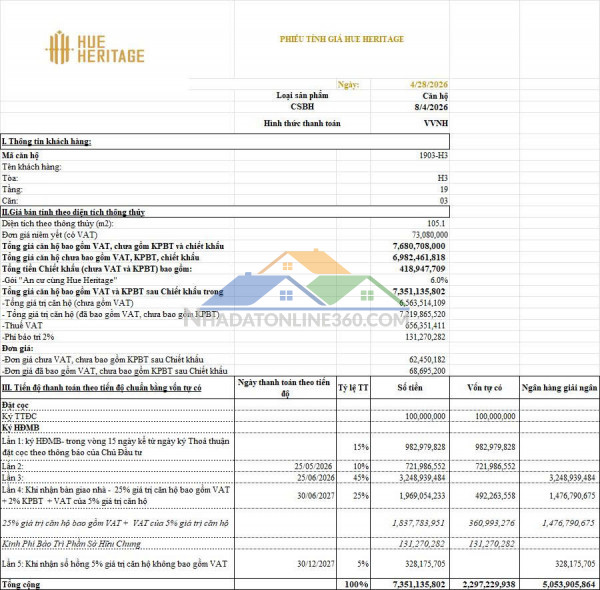Click the 'Phí bảo trì 2%' label
The image size is (600, 590).
click(28, 337)
